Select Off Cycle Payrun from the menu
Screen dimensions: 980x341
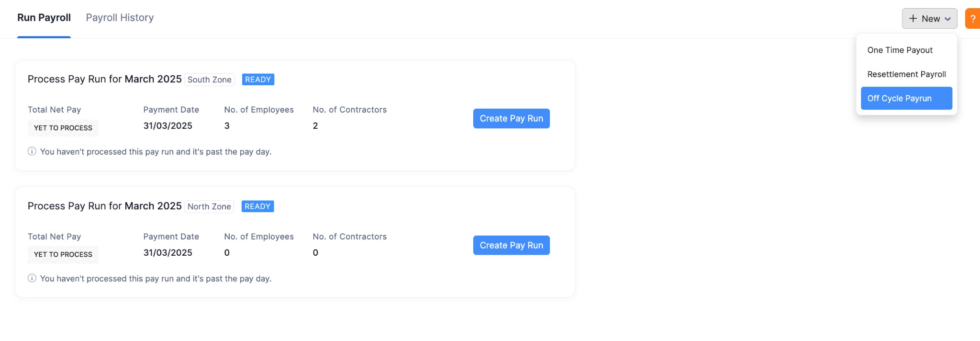click(899, 98)
